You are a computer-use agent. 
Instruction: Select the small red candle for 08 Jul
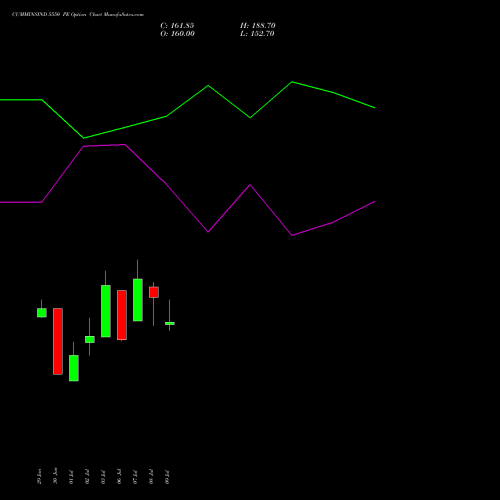[x=154, y=292]
